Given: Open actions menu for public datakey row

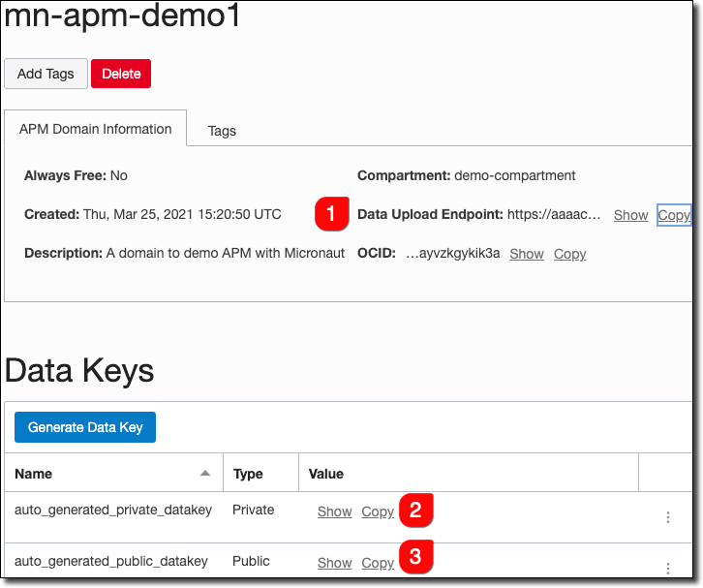Looking at the screenshot, I should pyautogui.click(x=667, y=568).
